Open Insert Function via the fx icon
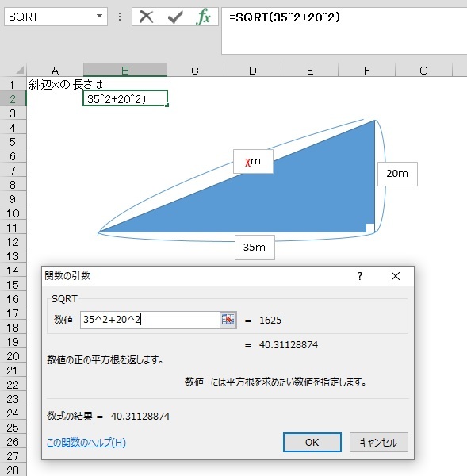Screen dimensions: 467x476 [x=203, y=17]
